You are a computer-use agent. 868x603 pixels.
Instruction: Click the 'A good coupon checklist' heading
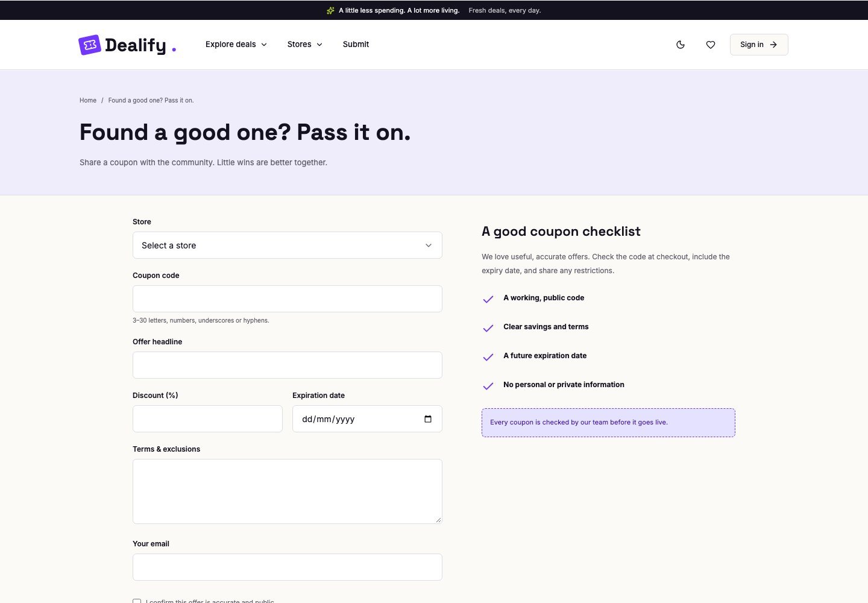click(561, 232)
